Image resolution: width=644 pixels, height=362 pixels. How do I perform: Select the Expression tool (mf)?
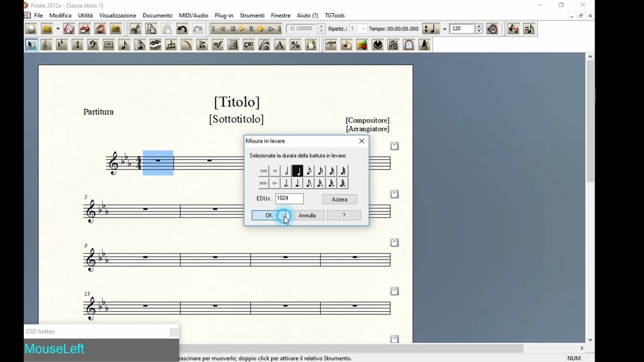pos(217,45)
